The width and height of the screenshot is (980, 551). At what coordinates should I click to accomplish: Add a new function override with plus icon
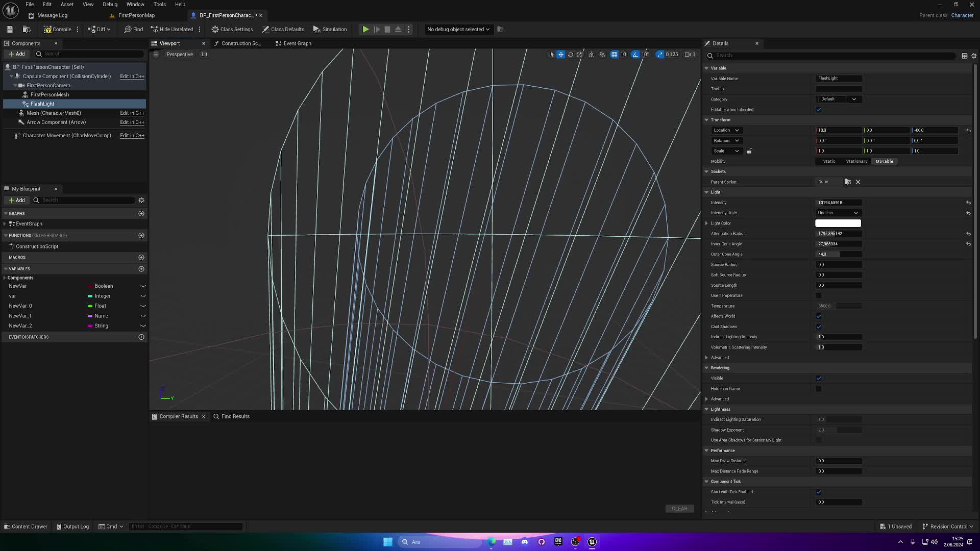click(141, 235)
